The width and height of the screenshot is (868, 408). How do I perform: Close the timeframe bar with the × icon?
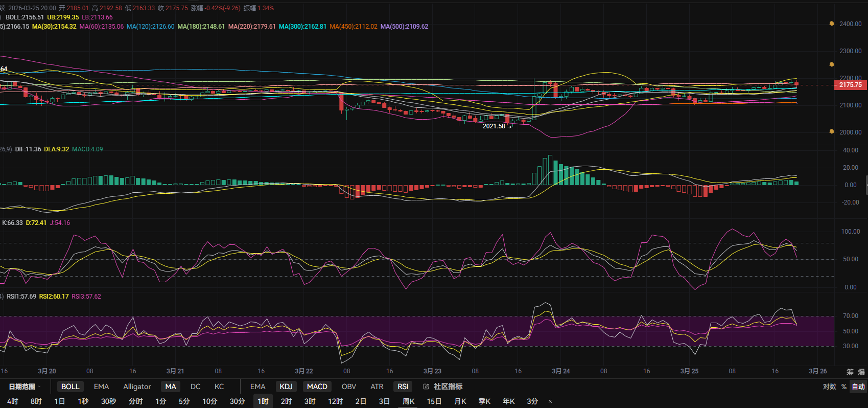coord(550,401)
